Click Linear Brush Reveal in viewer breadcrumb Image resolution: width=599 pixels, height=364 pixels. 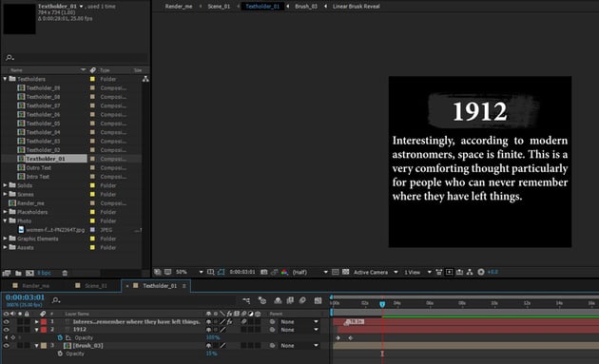(356, 6)
